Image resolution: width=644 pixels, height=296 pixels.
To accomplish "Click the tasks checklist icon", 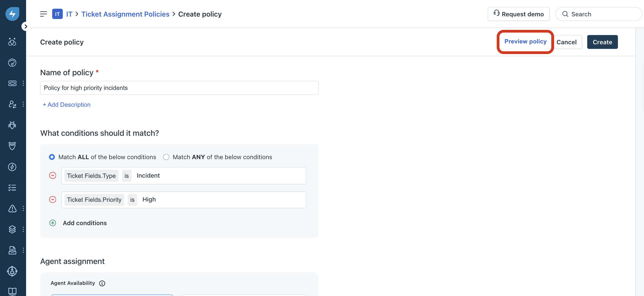I will click(12, 188).
